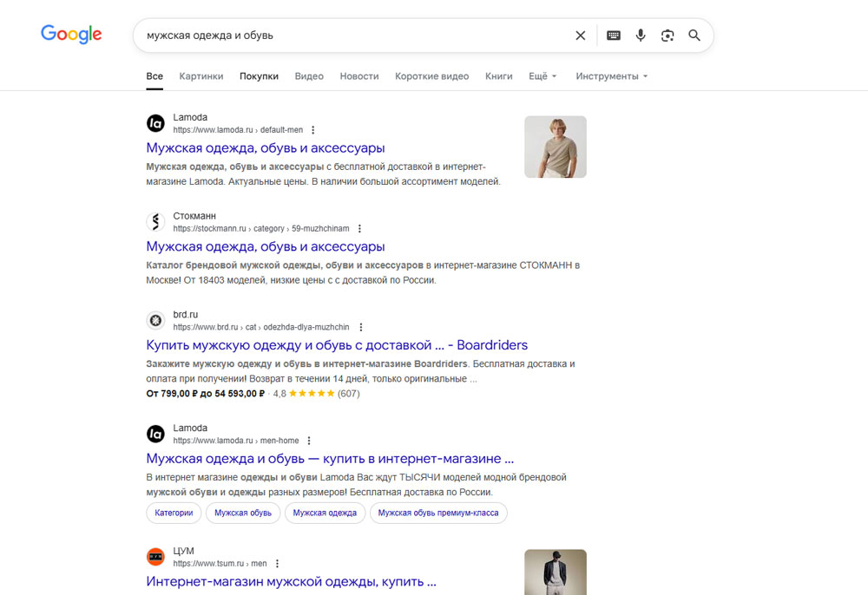Image resolution: width=868 pixels, height=595 pixels.
Task: Open the Новости tab
Action: pyautogui.click(x=359, y=76)
